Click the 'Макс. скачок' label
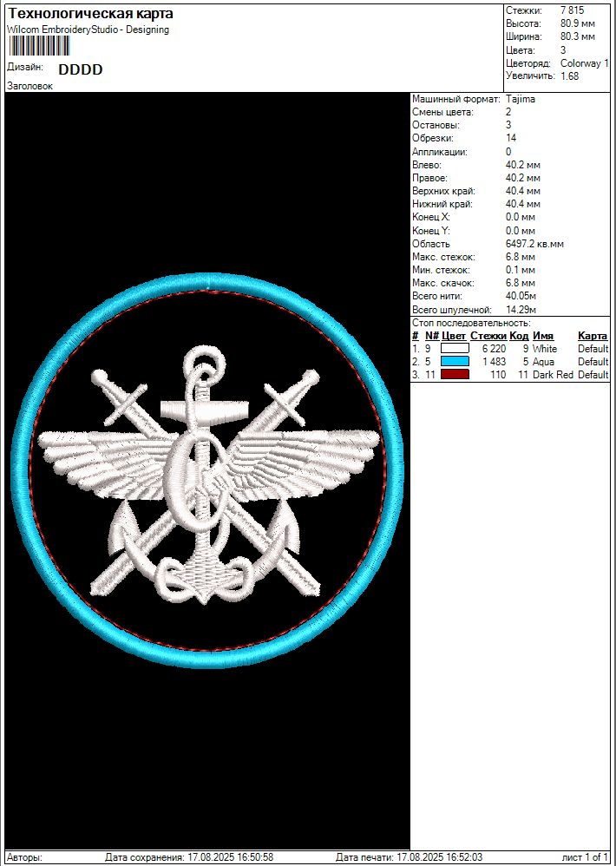Viewport: 616px width, 866px height. 443,284
